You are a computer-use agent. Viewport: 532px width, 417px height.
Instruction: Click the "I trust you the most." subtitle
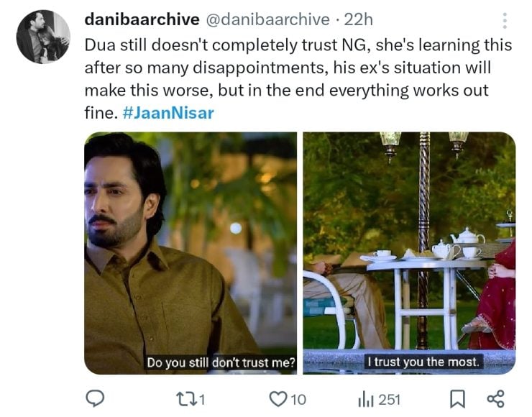(x=423, y=362)
